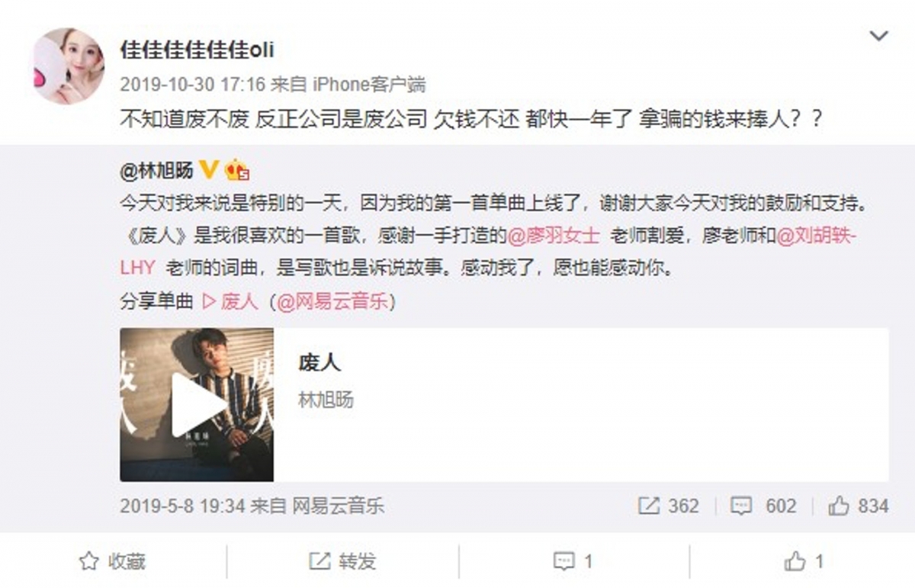Open the post options chevron dropdown

point(878,37)
